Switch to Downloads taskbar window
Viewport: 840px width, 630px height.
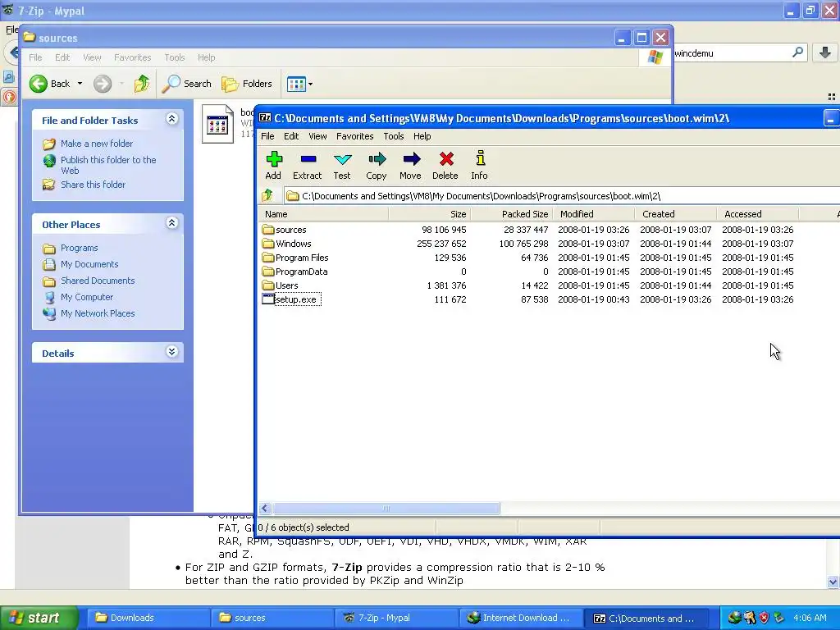point(147,618)
